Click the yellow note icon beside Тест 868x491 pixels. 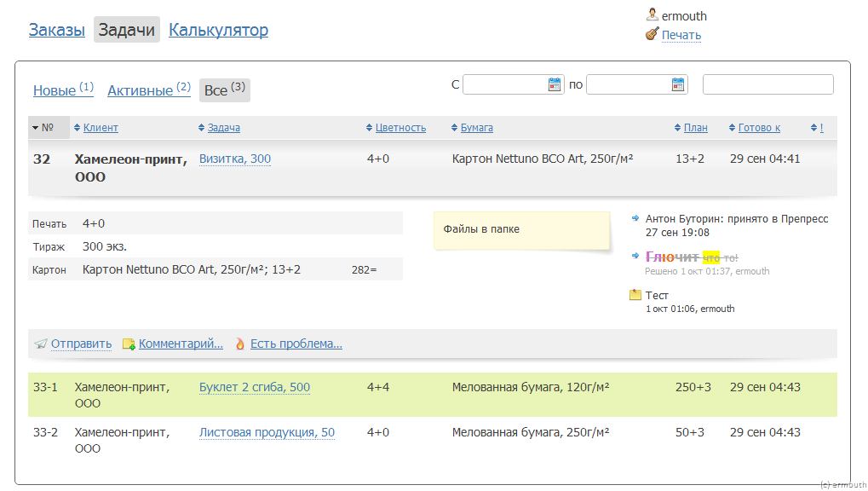point(635,296)
